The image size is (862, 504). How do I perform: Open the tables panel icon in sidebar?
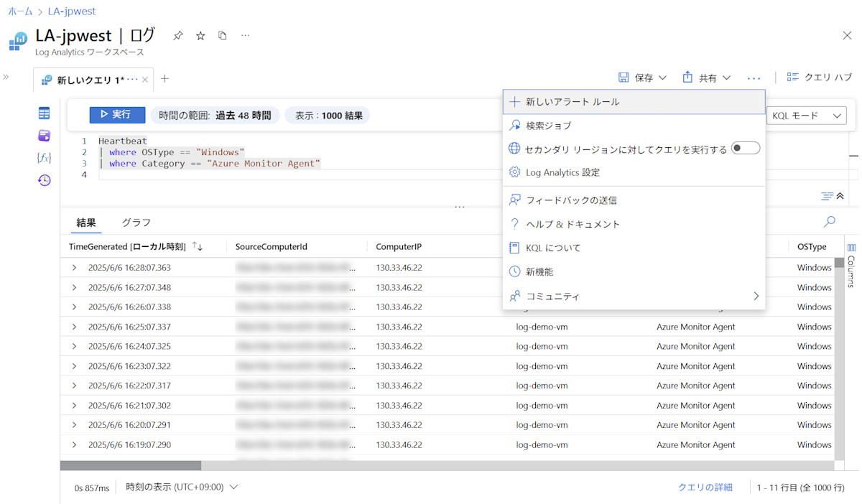click(x=45, y=113)
